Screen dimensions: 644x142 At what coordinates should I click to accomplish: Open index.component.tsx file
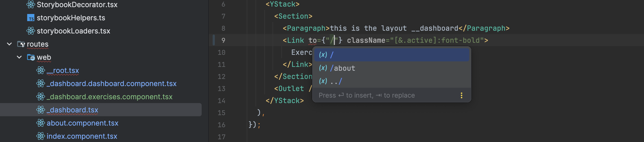pyautogui.click(x=82, y=136)
